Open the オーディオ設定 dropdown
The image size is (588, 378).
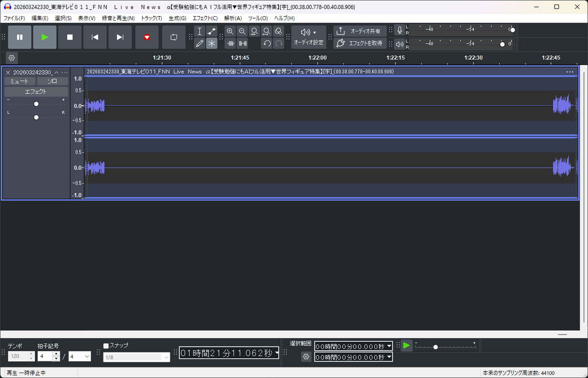309,37
